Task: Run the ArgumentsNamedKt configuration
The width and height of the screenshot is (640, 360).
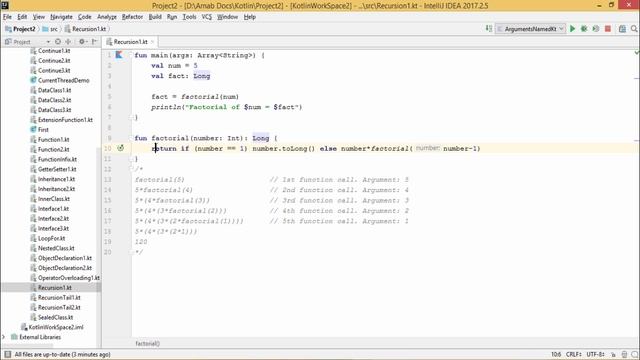Action: click(572, 29)
